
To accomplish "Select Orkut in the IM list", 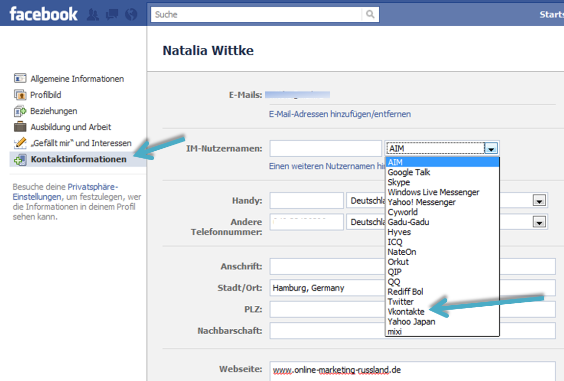I will point(442,262).
